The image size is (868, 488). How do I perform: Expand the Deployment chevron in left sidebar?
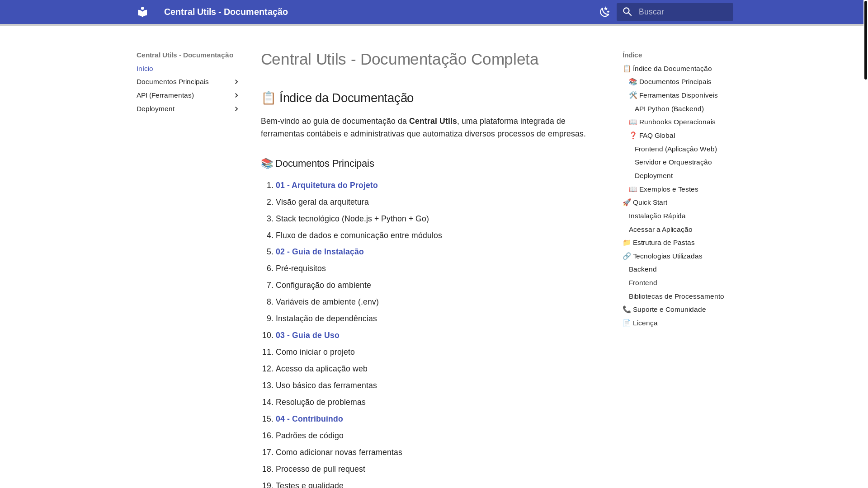[x=236, y=109]
